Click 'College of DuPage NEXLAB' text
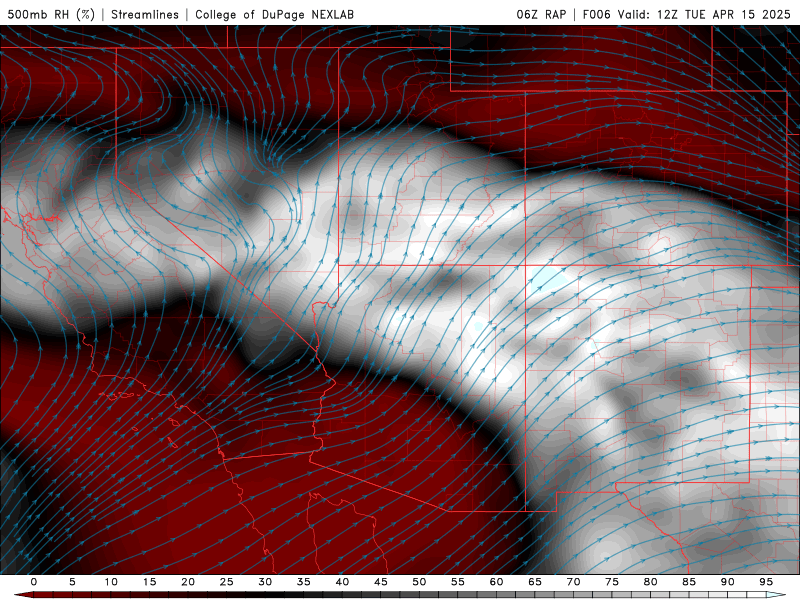The width and height of the screenshot is (800, 600). click(274, 14)
